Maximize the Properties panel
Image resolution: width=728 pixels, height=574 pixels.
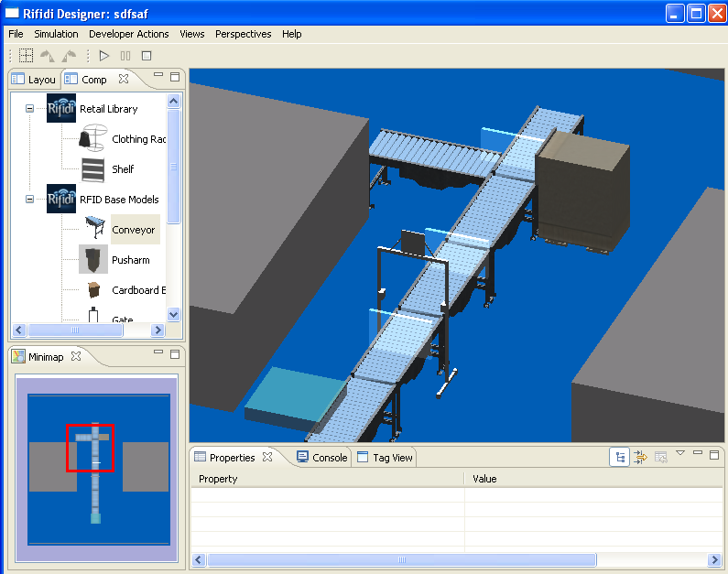[714, 455]
